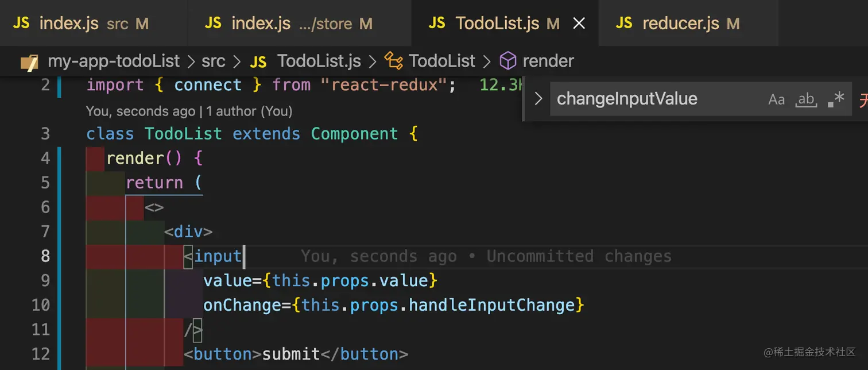
Task: Click the find input containing changeInputValue
Action: [654, 99]
